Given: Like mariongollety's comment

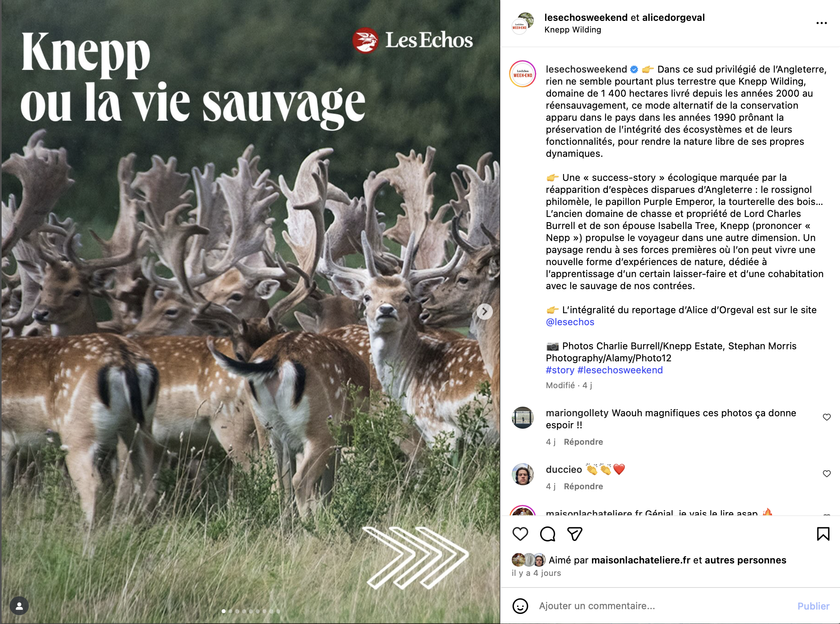Looking at the screenshot, I should [x=827, y=417].
